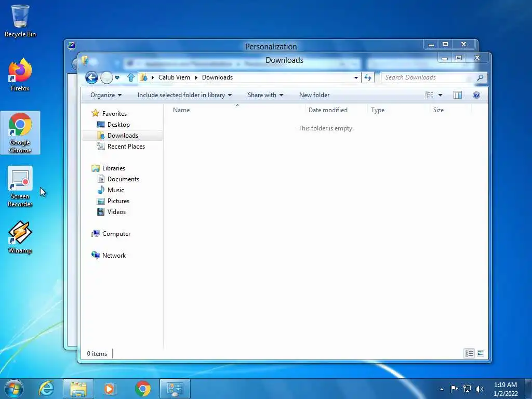Image resolution: width=532 pixels, height=399 pixels.
Task: Open the More view options dropdown arrow
Action: tap(440, 95)
